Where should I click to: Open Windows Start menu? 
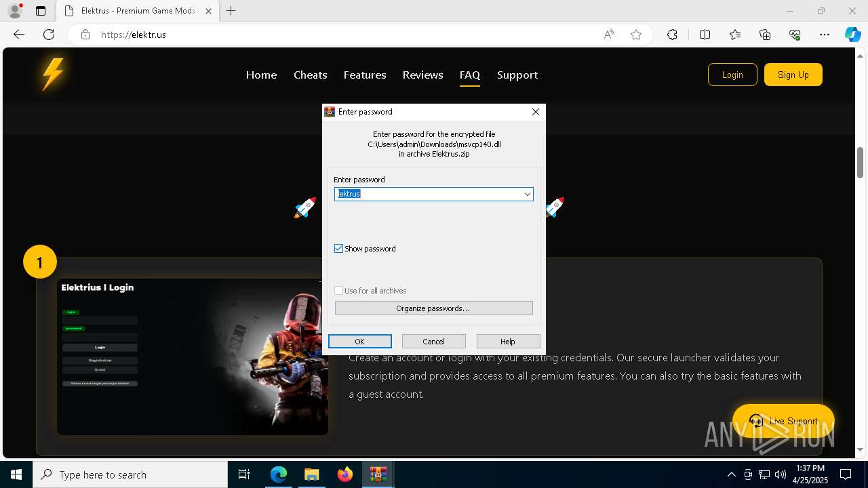(x=16, y=474)
